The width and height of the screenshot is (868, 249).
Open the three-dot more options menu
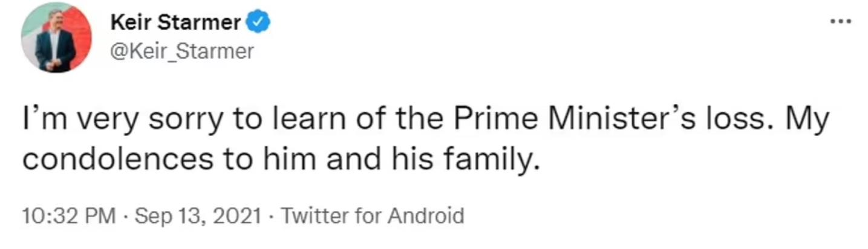pyautogui.click(x=841, y=21)
